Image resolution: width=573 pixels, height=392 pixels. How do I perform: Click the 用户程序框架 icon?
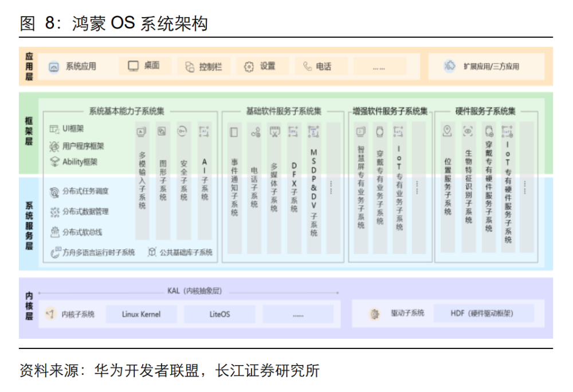(54, 146)
